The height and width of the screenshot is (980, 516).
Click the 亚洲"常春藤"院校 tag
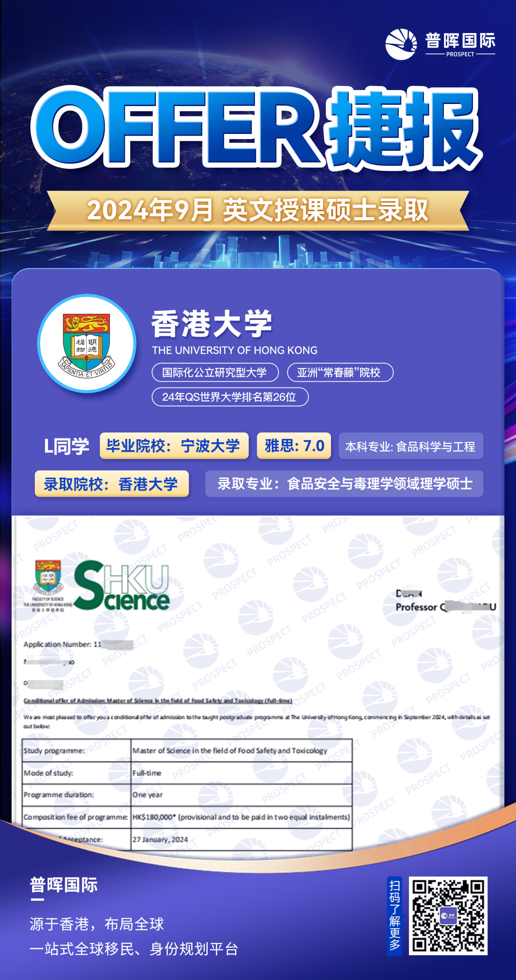click(340, 372)
